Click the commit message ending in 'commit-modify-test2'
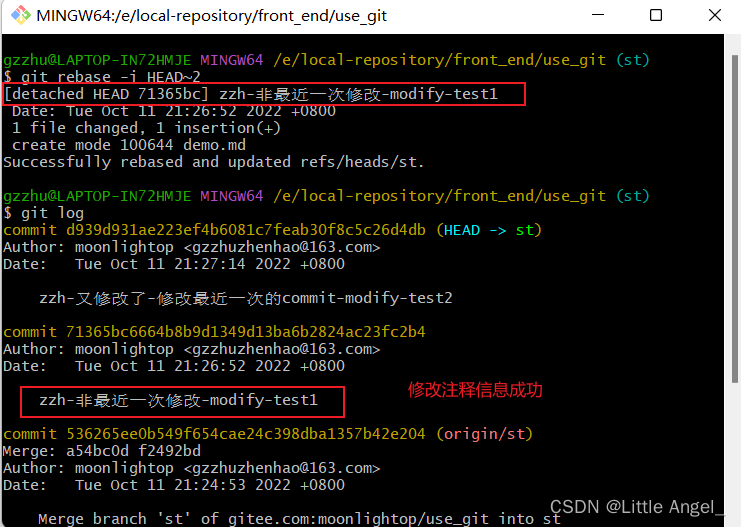741x527 pixels. tap(246, 298)
